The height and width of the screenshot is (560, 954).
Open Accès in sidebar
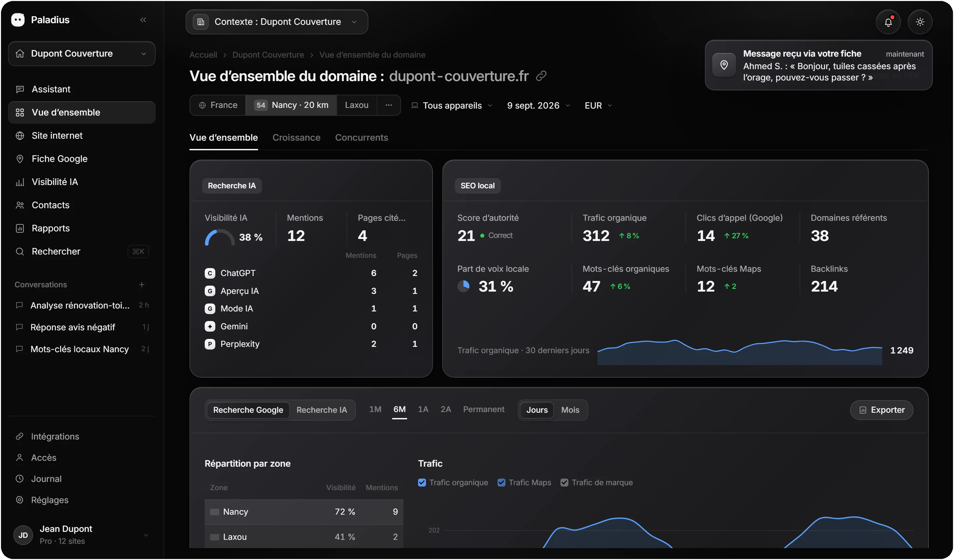[82, 458]
